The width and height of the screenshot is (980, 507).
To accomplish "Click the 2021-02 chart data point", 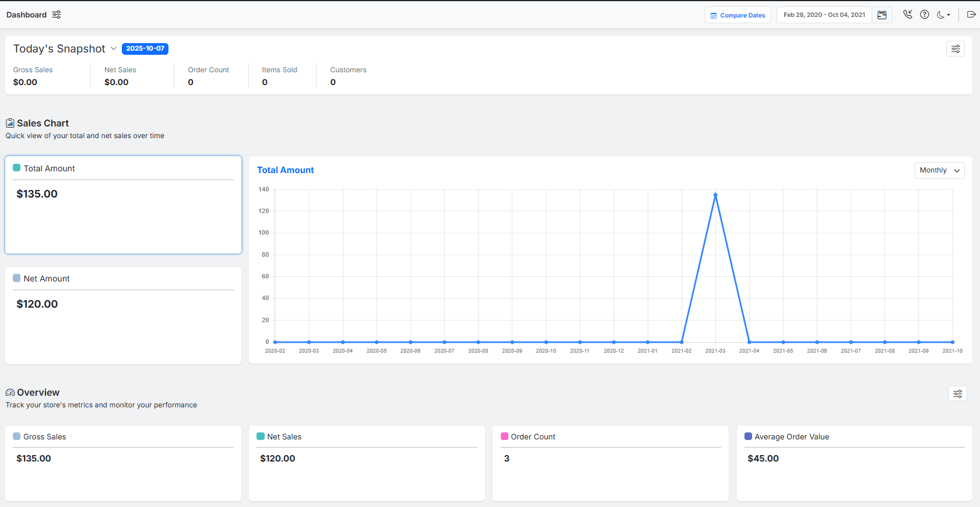I will click(x=682, y=342).
